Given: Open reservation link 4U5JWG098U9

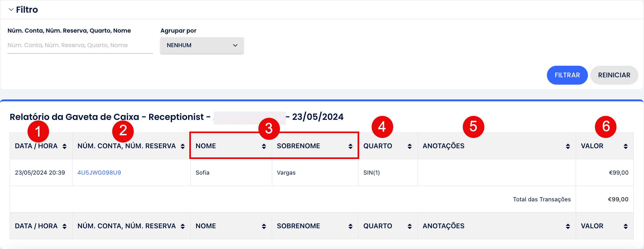Looking at the screenshot, I should (x=99, y=172).
